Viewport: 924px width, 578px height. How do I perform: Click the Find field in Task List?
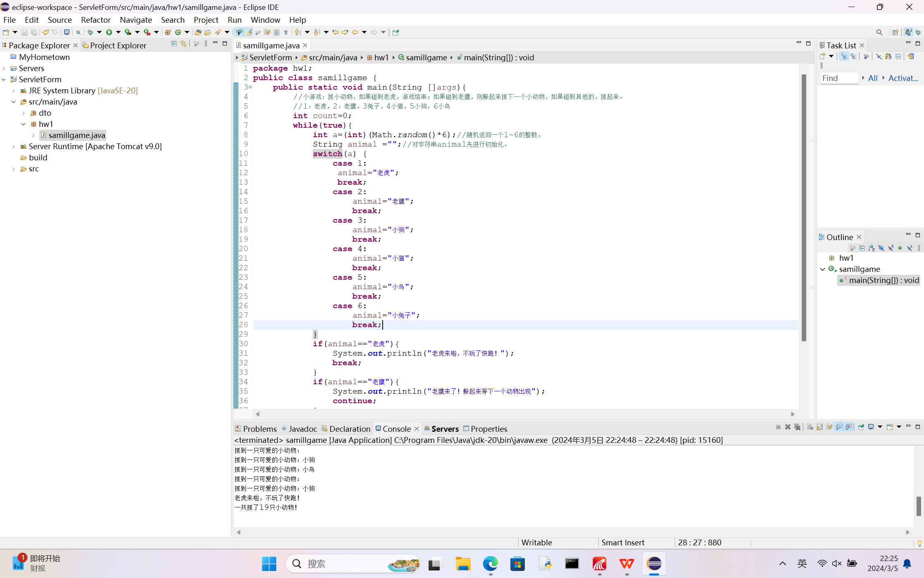click(839, 78)
